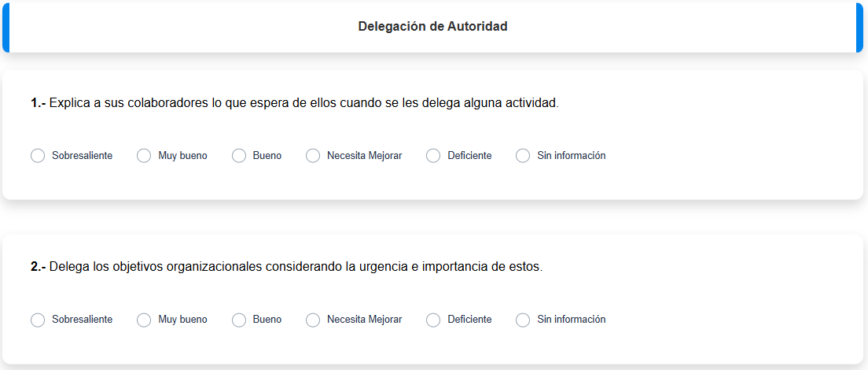Choose Bueno for question 1
This screenshot has height=370, width=868.
pos(239,156)
